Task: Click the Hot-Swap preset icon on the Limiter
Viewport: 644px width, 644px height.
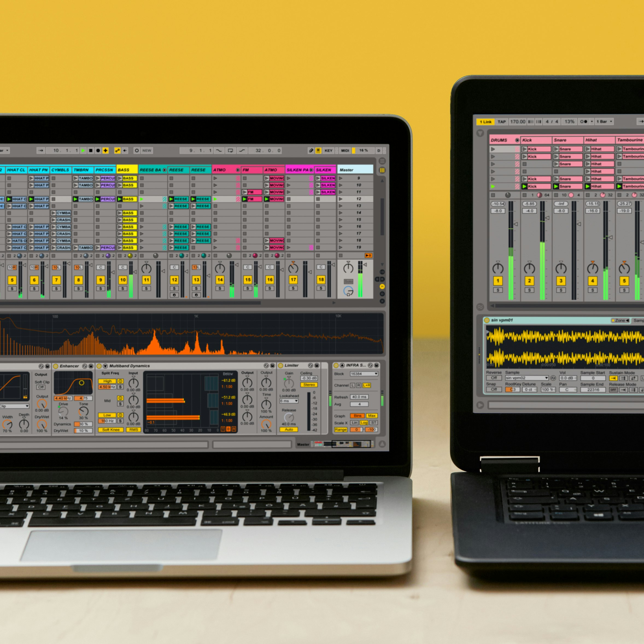Action: [311, 366]
